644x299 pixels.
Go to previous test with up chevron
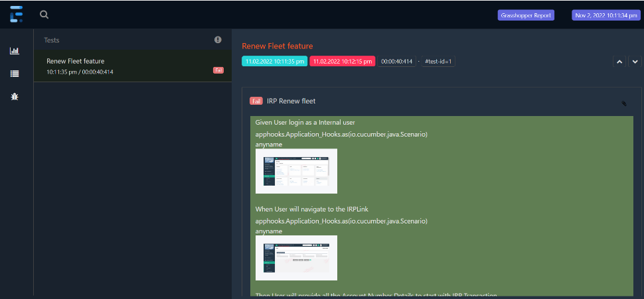[619, 62]
